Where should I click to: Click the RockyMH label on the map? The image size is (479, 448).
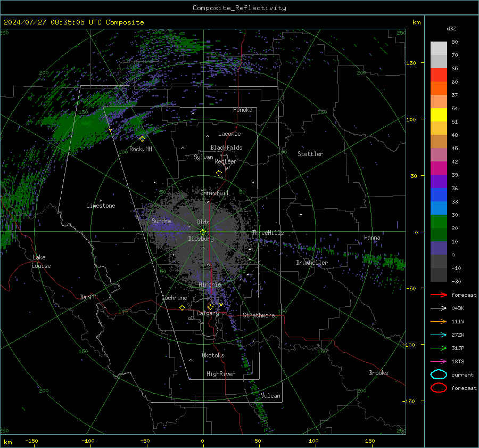(141, 149)
